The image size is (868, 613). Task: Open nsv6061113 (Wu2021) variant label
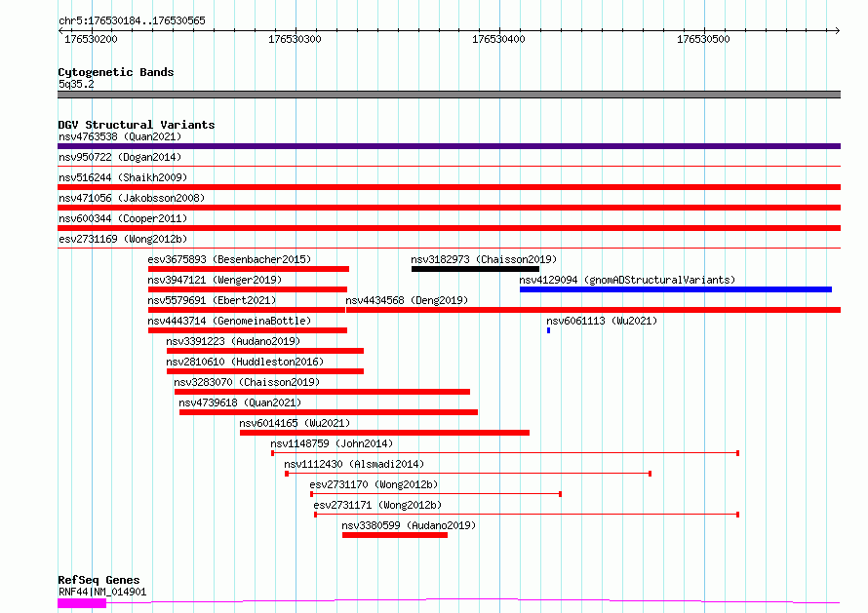click(602, 321)
